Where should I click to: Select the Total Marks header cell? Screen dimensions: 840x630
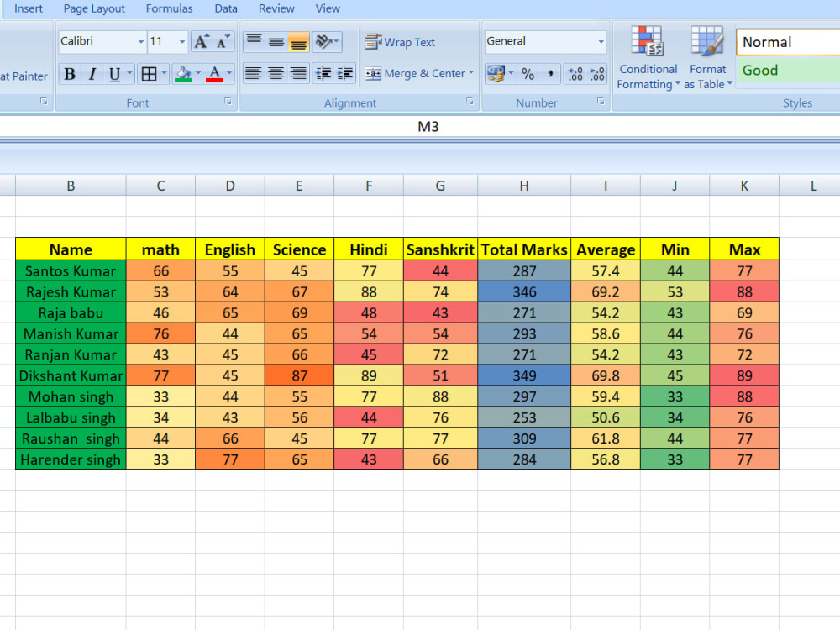tap(524, 249)
